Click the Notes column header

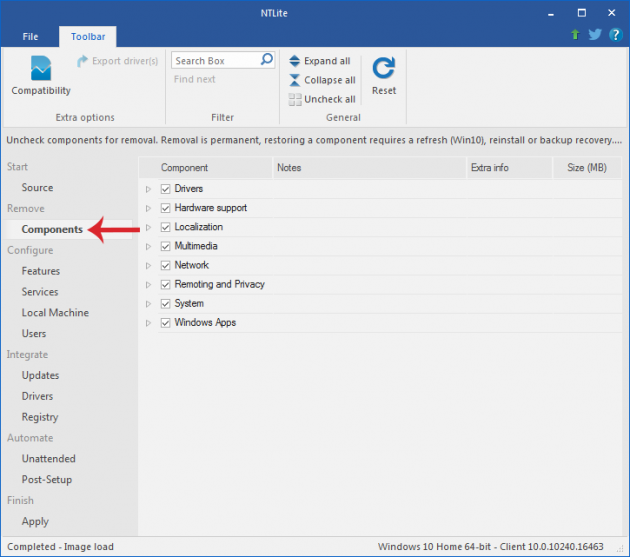tap(369, 168)
